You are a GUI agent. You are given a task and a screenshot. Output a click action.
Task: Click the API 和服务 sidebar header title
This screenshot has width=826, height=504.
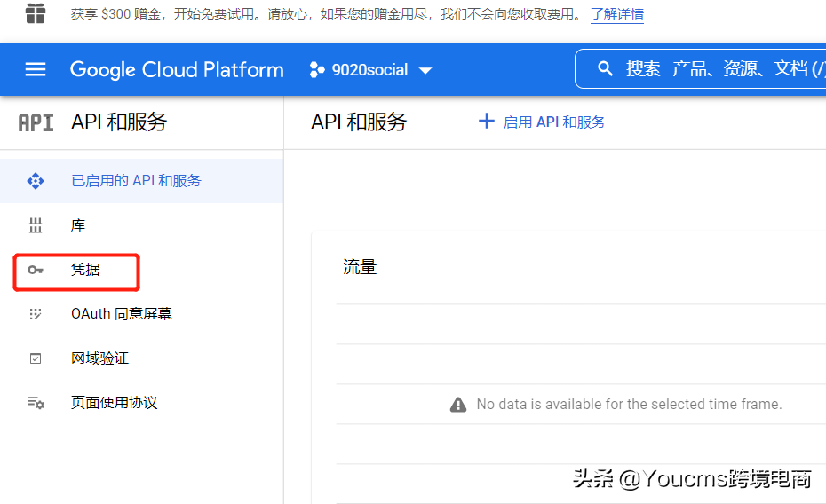(x=119, y=122)
